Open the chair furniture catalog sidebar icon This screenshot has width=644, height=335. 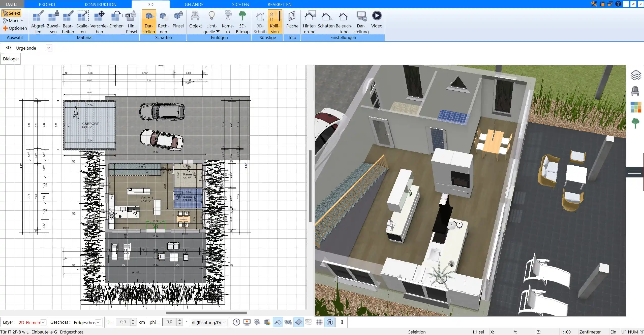pyautogui.click(x=635, y=91)
